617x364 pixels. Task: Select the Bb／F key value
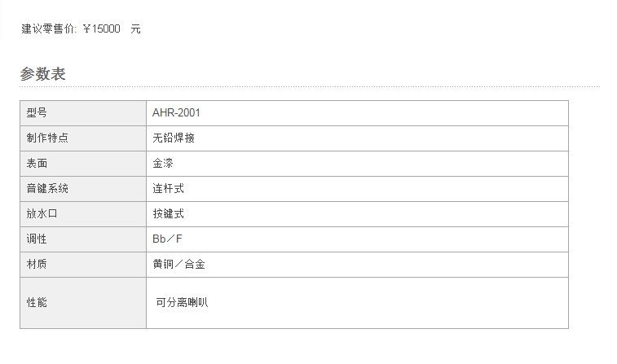[168, 239]
